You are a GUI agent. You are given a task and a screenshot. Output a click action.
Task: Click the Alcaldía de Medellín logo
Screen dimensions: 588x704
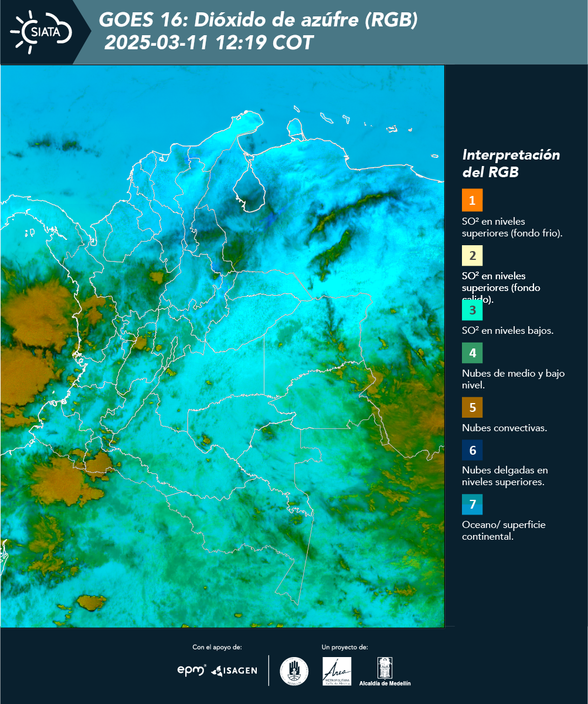(x=385, y=671)
